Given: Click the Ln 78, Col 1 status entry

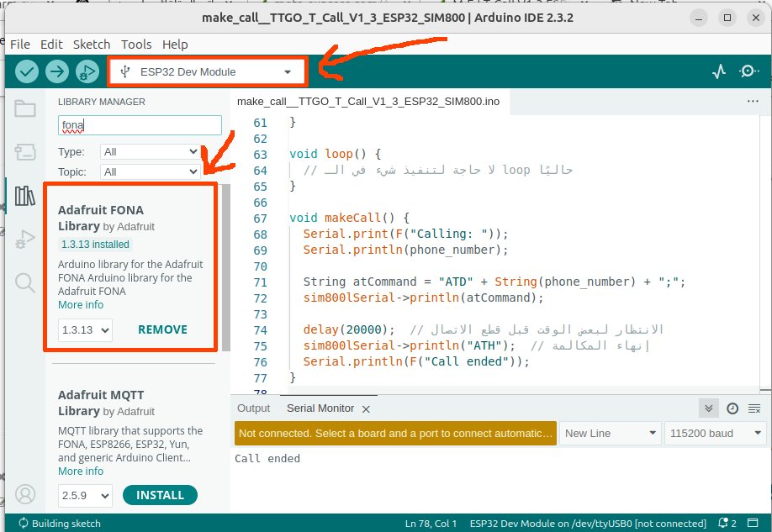Looking at the screenshot, I should click(431, 524).
